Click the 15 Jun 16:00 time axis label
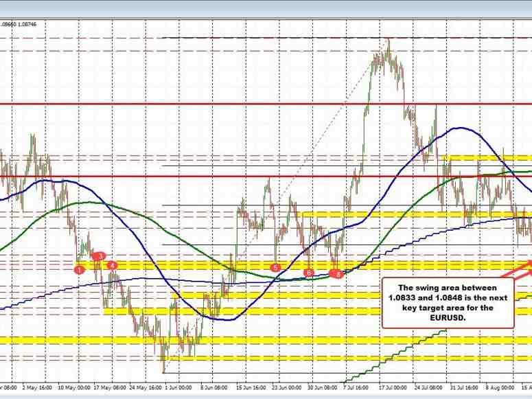 (x=251, y=387)
